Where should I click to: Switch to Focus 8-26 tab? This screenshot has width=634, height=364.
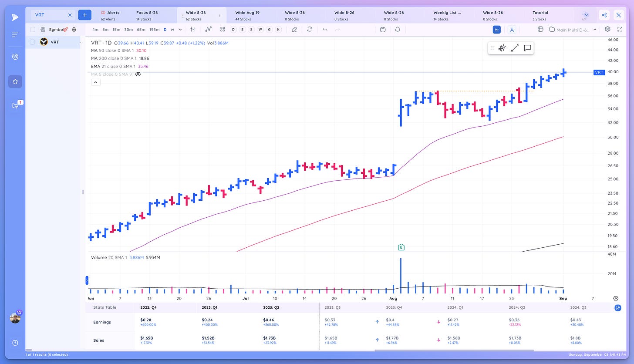tap(148, 16)
